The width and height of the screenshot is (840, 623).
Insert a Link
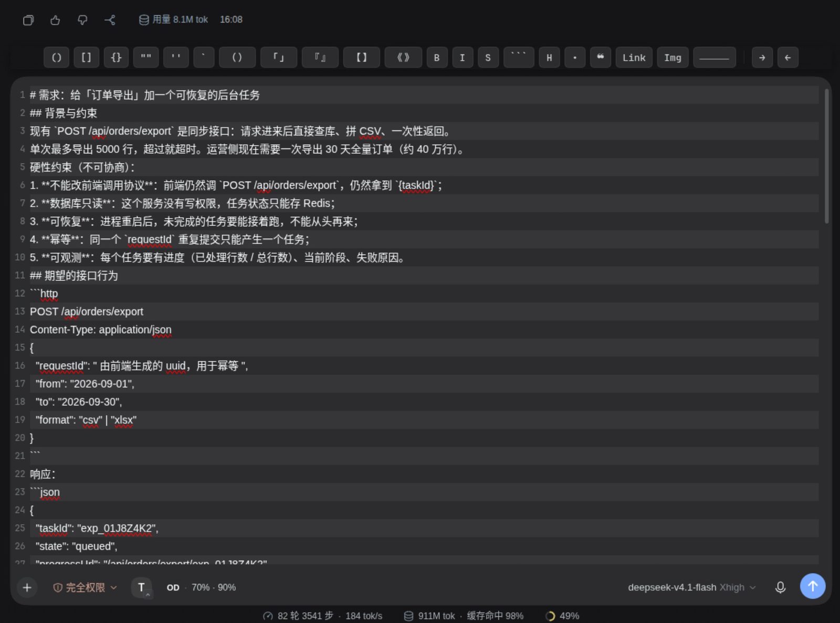click(634, 57)
